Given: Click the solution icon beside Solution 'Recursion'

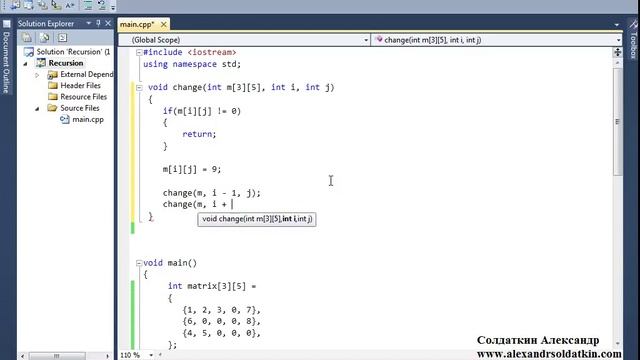Looking at the screenshot, I should (x=29, y=52).
